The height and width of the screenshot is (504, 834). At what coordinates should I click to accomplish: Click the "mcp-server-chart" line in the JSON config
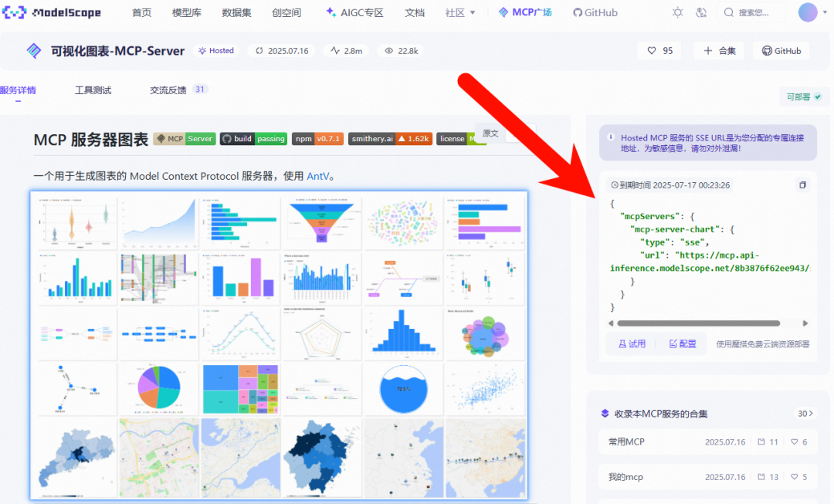(x=683, y=229)
